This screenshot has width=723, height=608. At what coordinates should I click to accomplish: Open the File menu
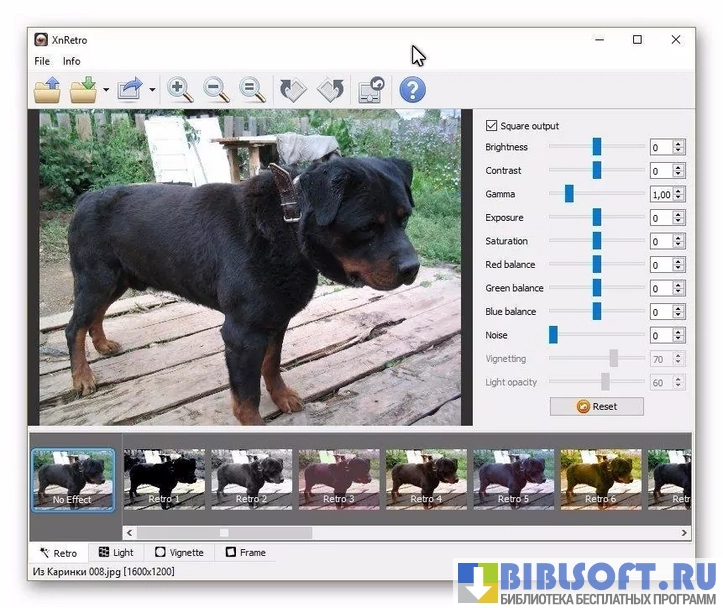[42, 61]
